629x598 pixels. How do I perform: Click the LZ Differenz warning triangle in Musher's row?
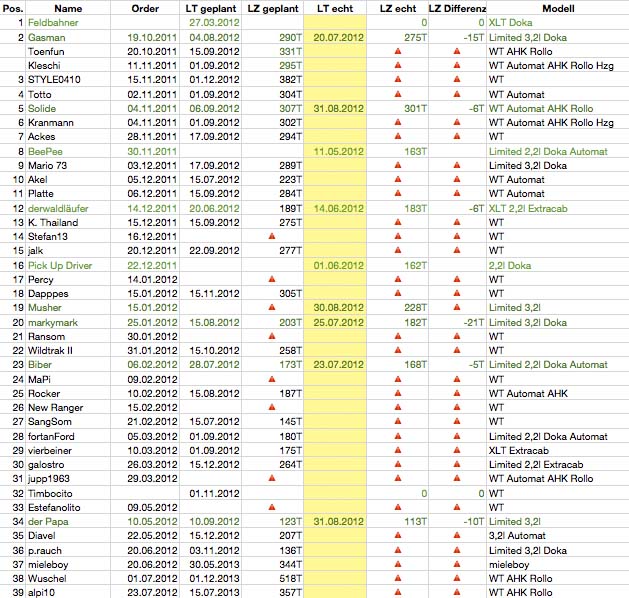click(457, 307)
